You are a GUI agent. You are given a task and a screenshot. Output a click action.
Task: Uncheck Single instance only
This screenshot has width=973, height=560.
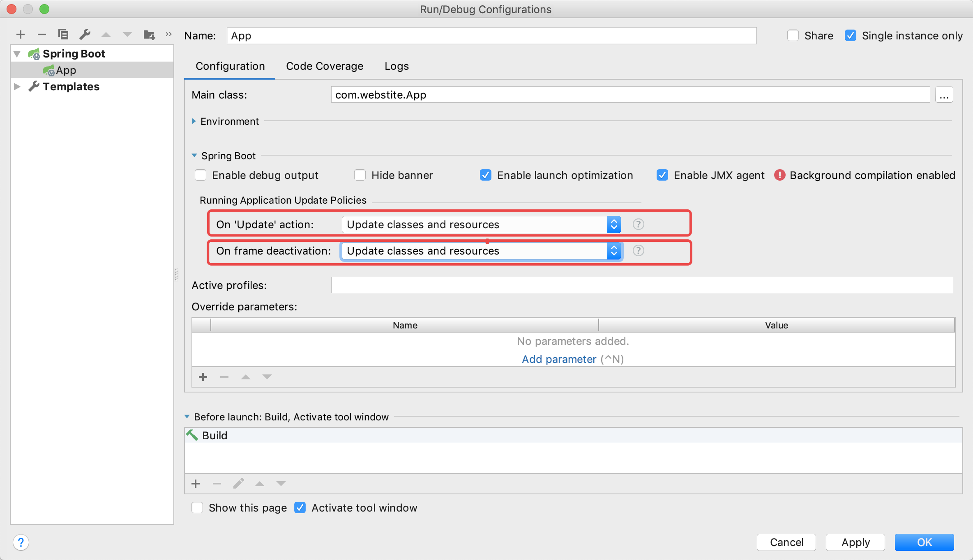pyautogui.click(x=850, y=36)
